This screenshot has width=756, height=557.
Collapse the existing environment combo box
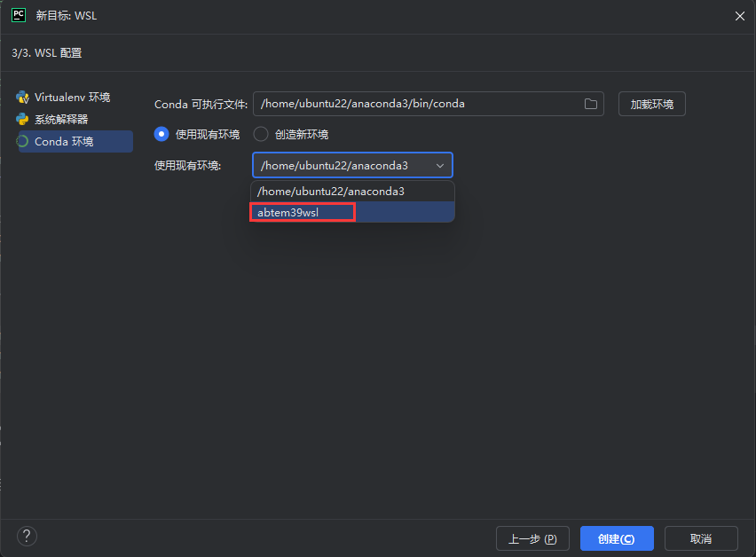pyautogui.click(x=352, y=165)
